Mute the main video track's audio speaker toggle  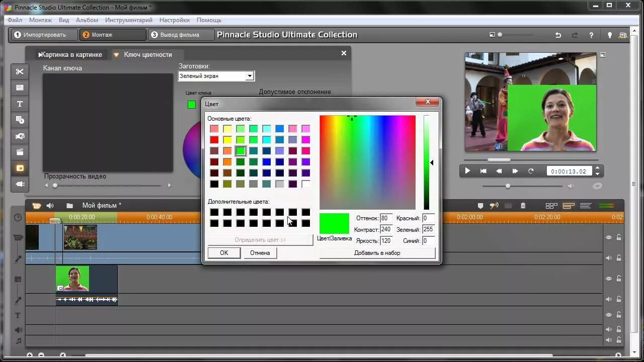609,258
